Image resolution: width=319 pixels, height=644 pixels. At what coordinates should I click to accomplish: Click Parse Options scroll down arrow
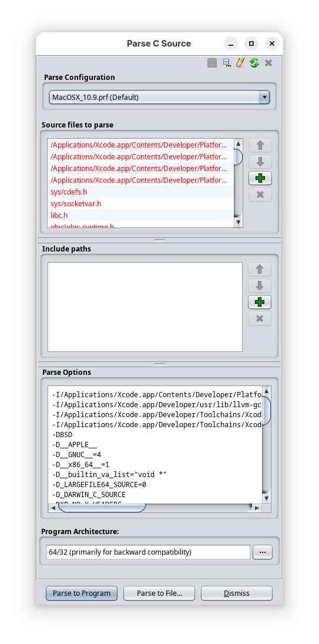(267, 498)
